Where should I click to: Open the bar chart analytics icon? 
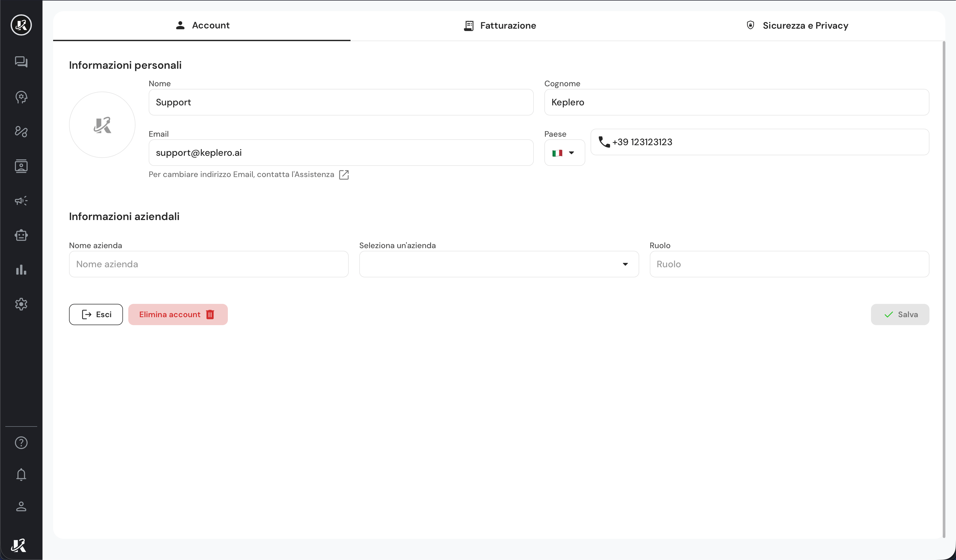21,270
